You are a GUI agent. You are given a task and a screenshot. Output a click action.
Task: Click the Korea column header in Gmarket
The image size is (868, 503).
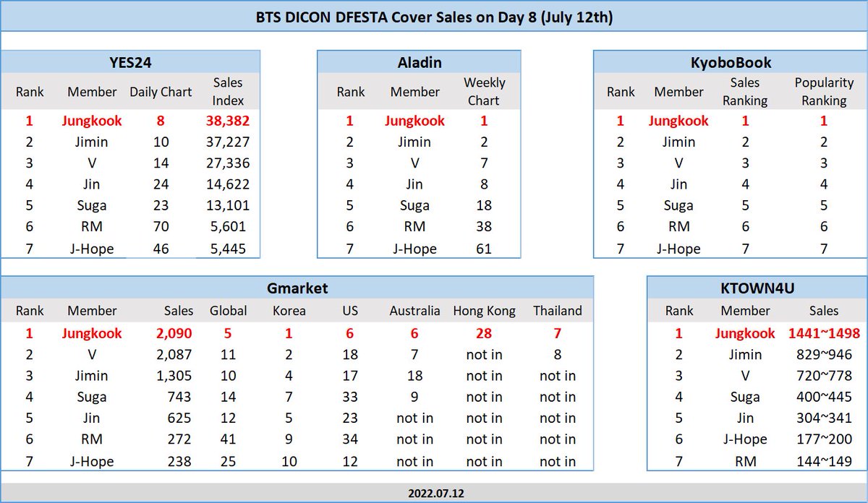[289, 311]
